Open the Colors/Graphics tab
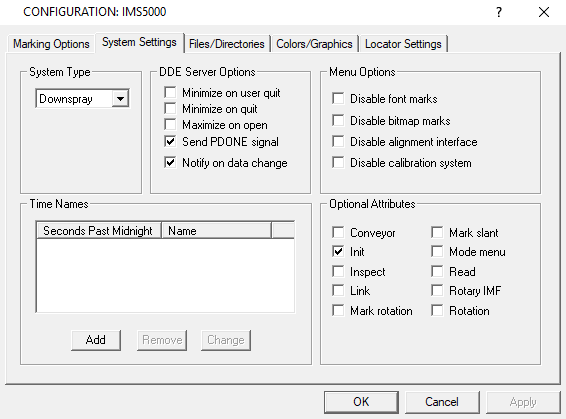 pos(314,44)
